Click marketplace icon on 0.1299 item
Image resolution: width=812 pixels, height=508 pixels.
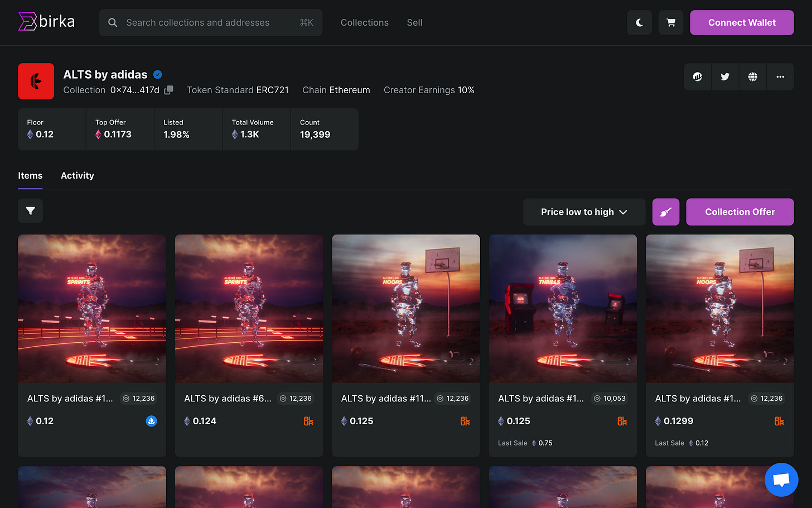click(x=779, y=421)
